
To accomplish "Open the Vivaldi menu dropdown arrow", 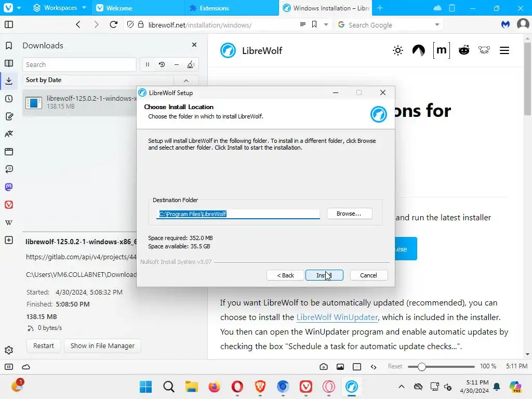I will coord(19,8).
